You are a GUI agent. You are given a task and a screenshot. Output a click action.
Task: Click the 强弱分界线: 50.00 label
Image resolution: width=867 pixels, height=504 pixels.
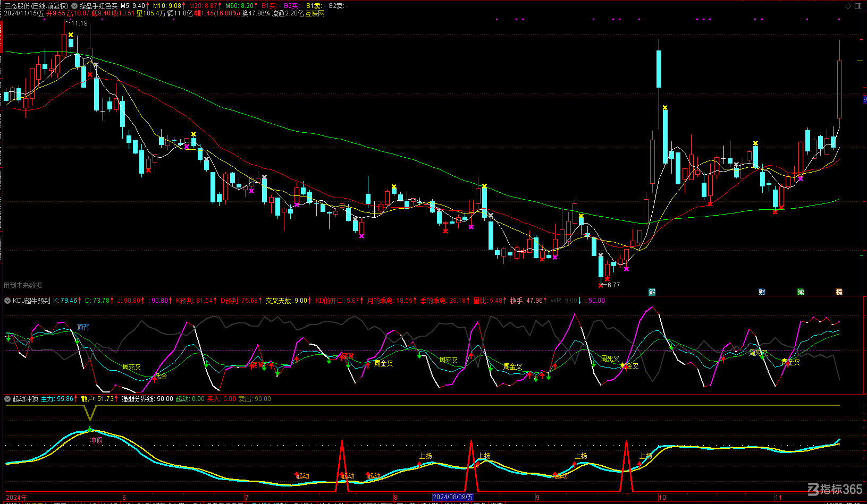[x=147, y=399]
